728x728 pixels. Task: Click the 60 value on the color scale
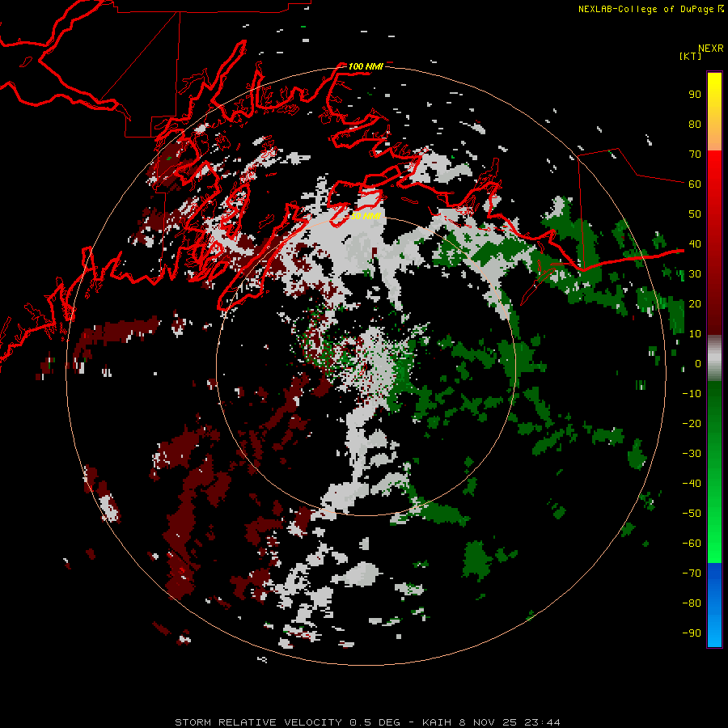pyautogui.click(x=695, y=184)
